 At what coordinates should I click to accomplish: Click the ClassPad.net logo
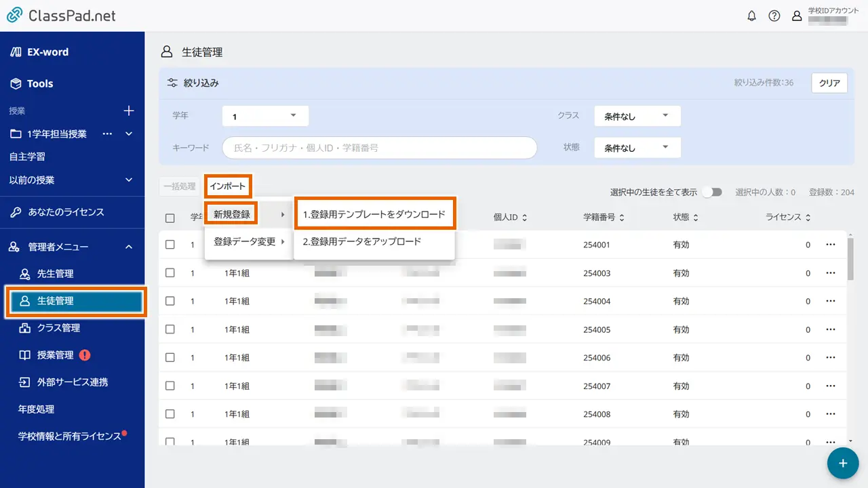click(x=61, y=16)
